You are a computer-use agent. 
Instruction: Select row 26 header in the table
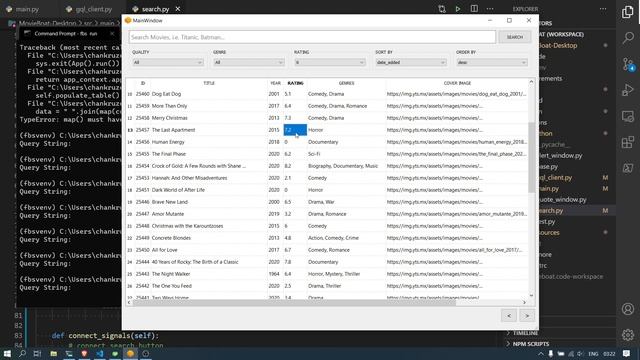(130, 286)
